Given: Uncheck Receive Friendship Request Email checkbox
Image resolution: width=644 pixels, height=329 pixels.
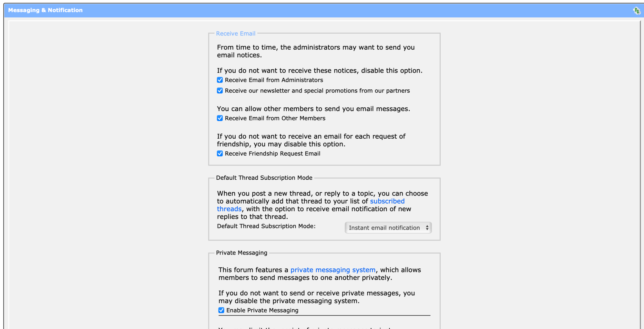Looking at the screenshot, I should pyautogui.click(x=220, y=154).
